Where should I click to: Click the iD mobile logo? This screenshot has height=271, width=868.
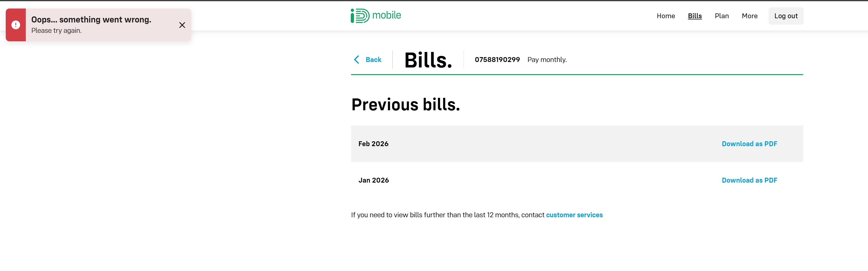point(376,15)
